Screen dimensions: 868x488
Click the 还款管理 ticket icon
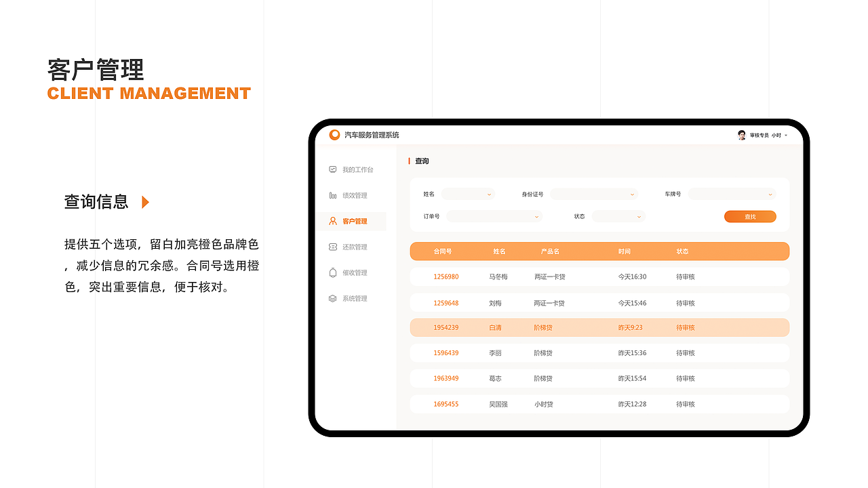coord(332,247)
